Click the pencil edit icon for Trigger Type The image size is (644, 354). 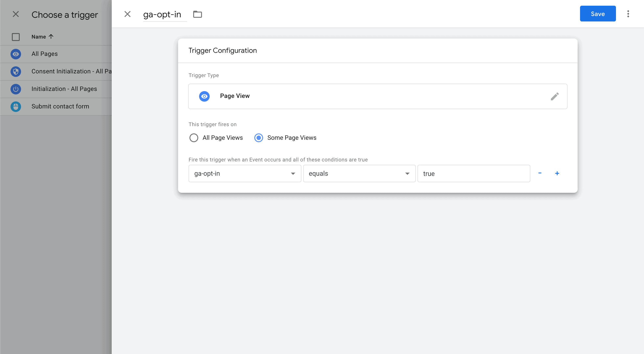click(554, 97)
